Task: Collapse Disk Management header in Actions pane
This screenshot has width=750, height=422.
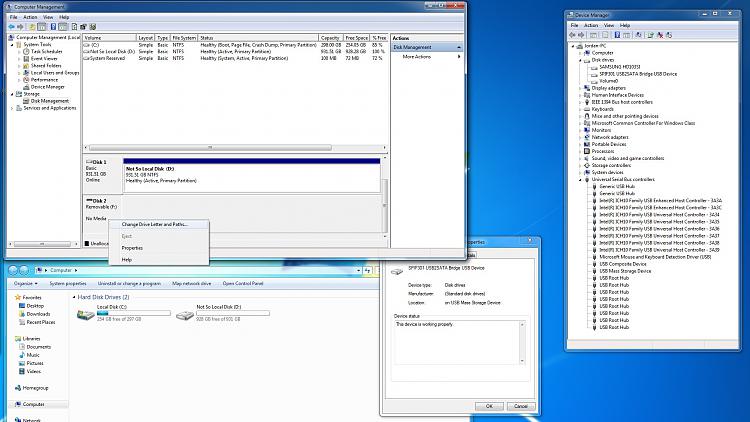Action: tap(459, 47)
